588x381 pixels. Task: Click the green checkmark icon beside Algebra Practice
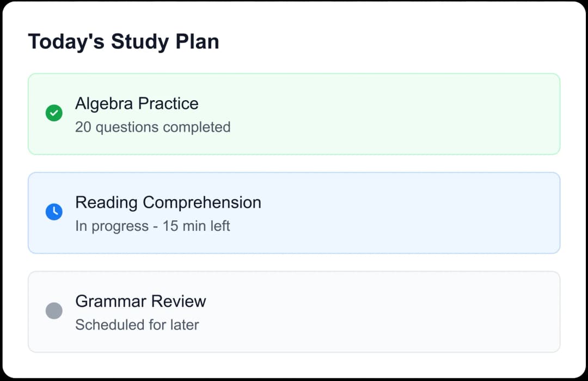pyautogui.click(x=54, y=114)
